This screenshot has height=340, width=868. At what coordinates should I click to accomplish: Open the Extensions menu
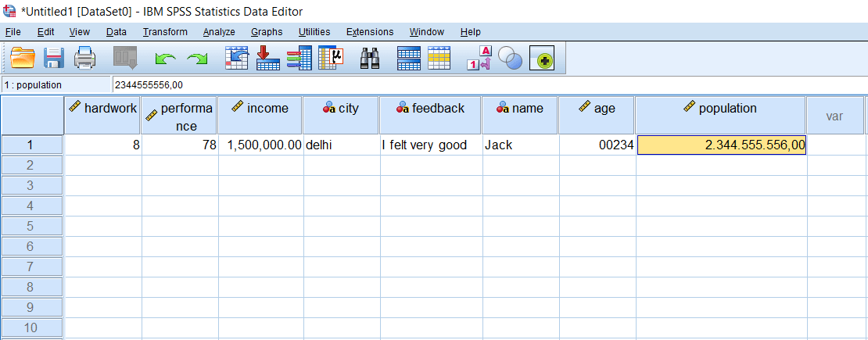pyautogui.click(x=370, y=32)
